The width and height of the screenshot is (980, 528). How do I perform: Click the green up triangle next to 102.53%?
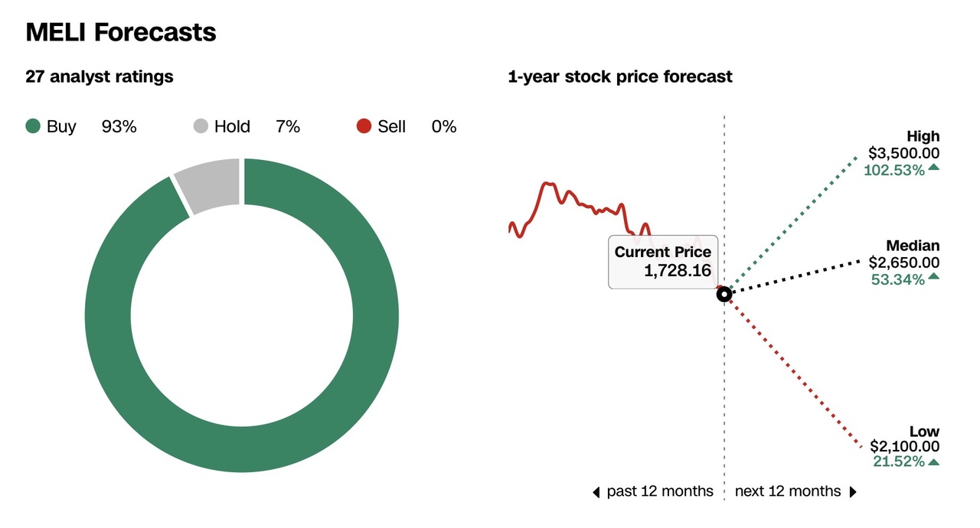pyautogui.click(x=933, y=169)
